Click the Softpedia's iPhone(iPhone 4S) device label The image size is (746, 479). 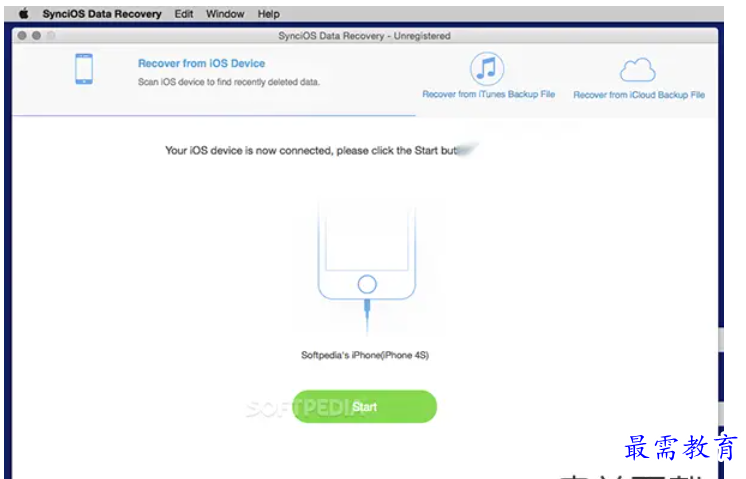[365, 355]
